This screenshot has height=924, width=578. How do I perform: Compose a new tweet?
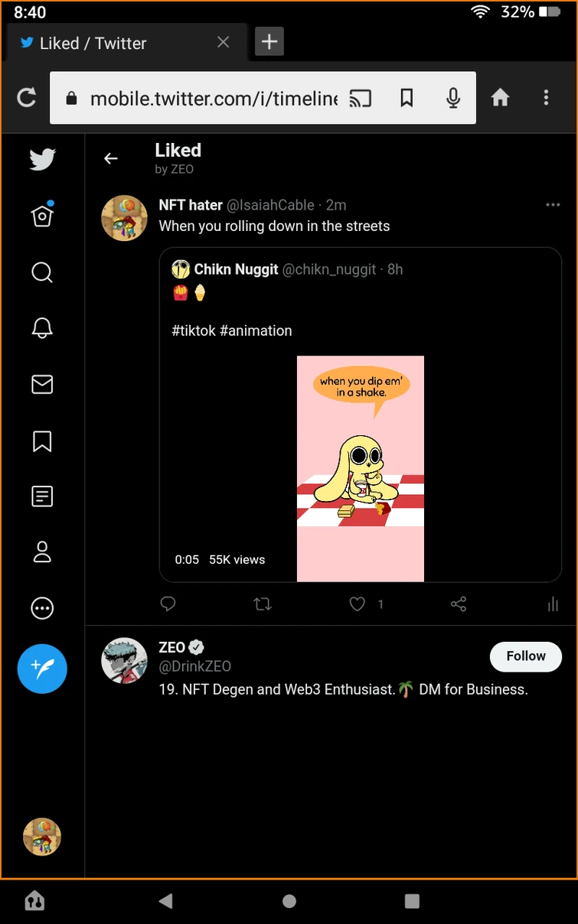click(42, 669)
